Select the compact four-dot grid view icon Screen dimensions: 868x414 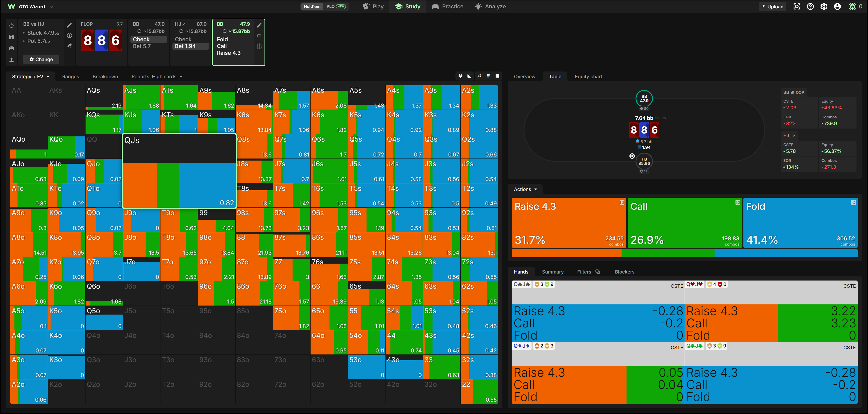point(480,76)
